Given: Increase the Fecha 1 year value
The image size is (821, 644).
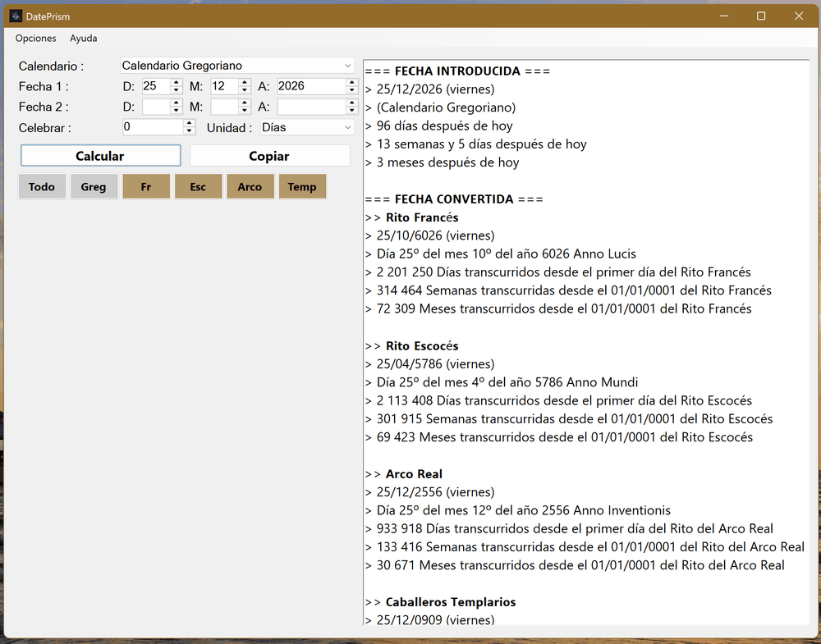Looking at the screenshot, I should click(352, 82).
